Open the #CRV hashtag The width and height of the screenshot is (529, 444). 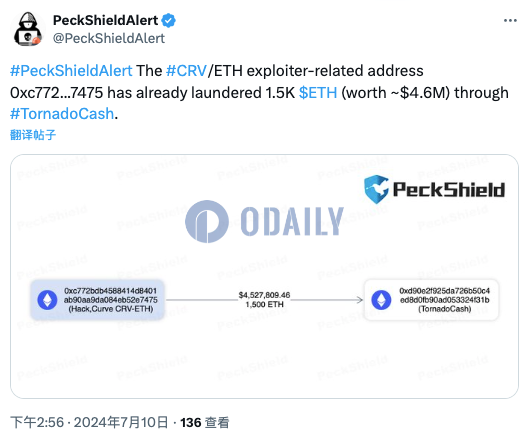click(x=186, y=71)
